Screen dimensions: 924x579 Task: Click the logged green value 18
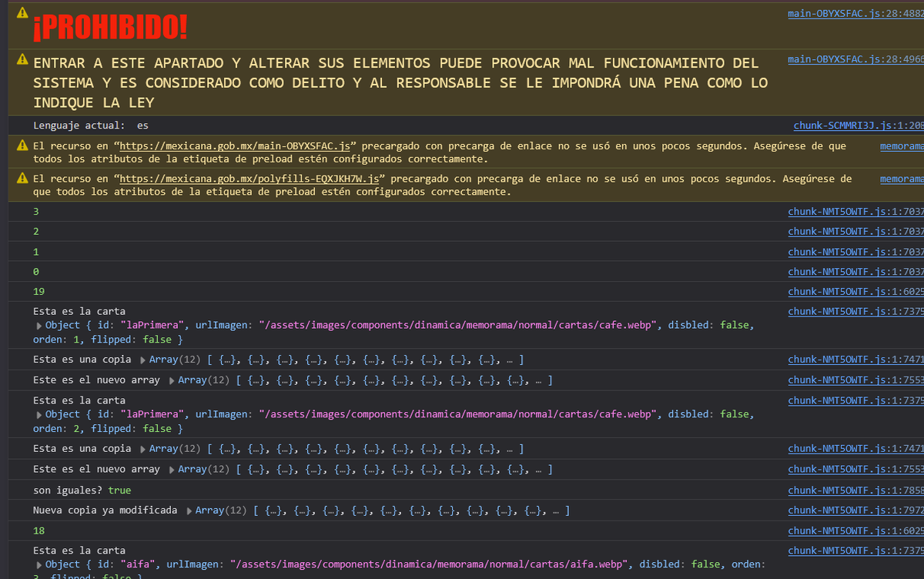tap(38, 530)
